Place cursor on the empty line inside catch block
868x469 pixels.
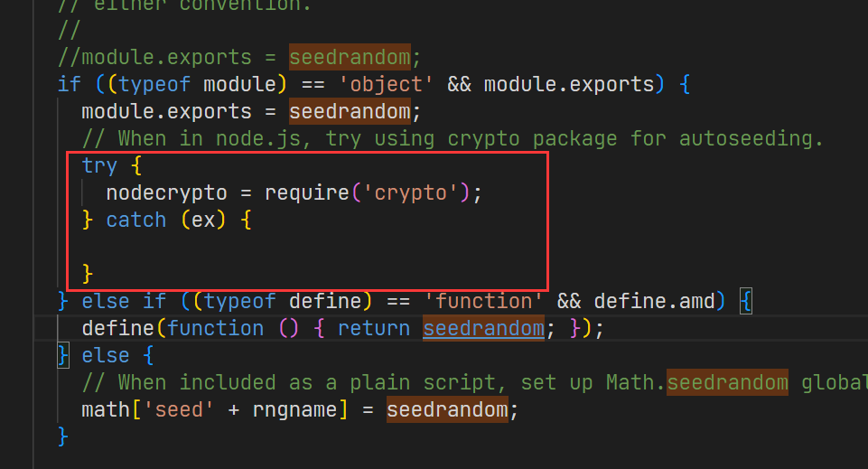point(271,246)
